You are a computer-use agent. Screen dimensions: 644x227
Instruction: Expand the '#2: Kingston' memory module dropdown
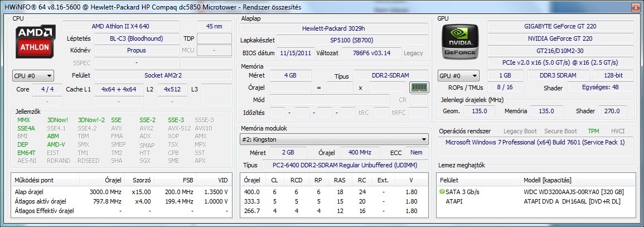[334, 140]
